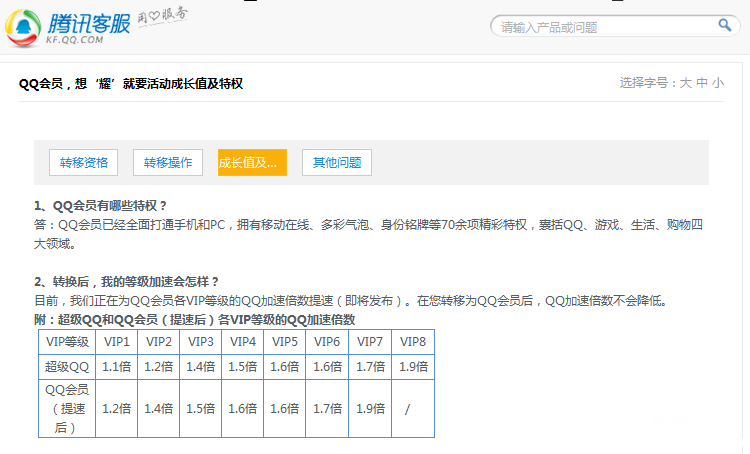Set font size to 中
This screenshot has width=750, height=454.
click(x=702, y=83)
